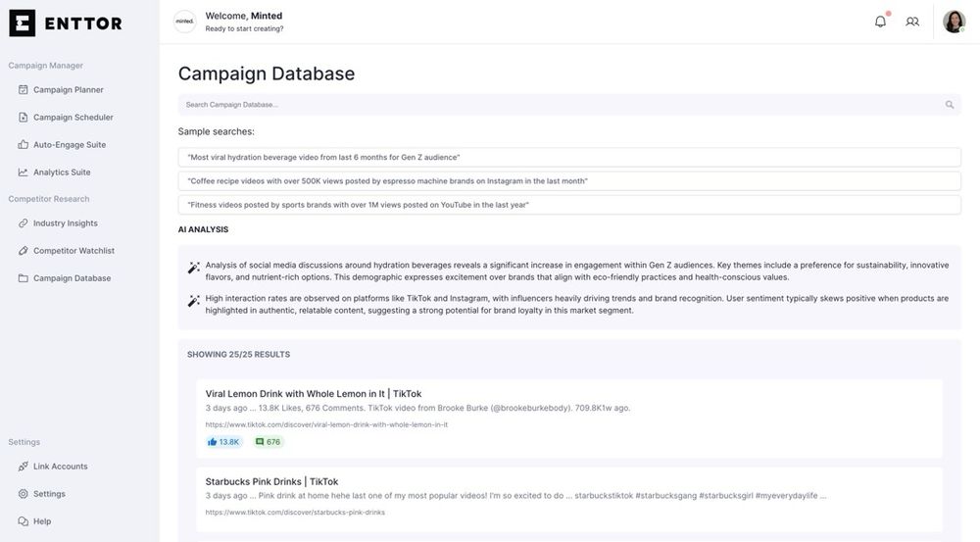The width and height of the screenshot is (980, 542).
Task: Click the Minted brand logo circle
Action: pyautogui.click(x=184, y=22)
